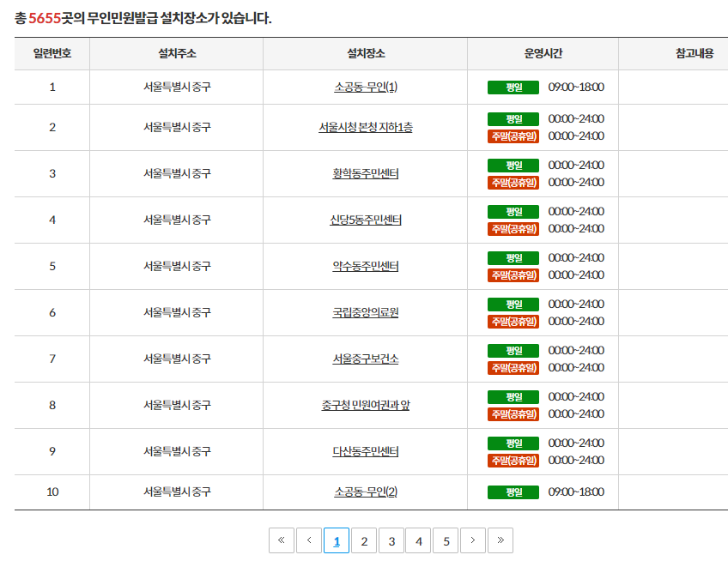This screenshot has height=561, width=728.
Task: Open 소공동 무인(2) location link
Action: coord(366,492)
